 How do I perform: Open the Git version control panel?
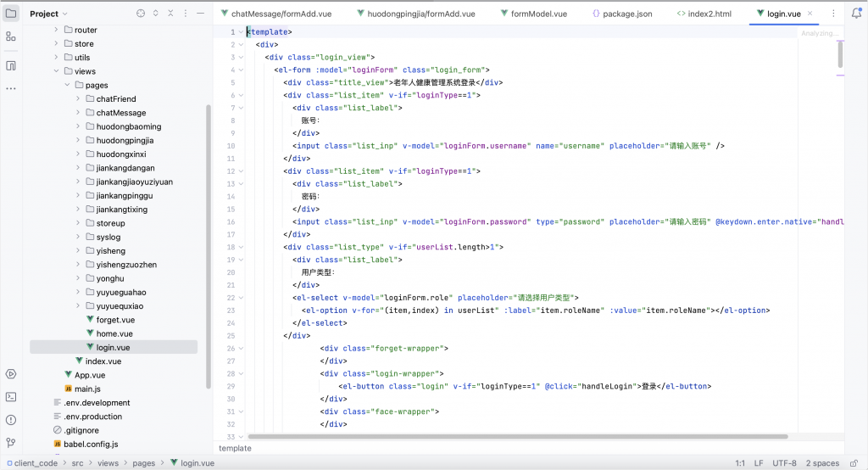tap(11, 442)
